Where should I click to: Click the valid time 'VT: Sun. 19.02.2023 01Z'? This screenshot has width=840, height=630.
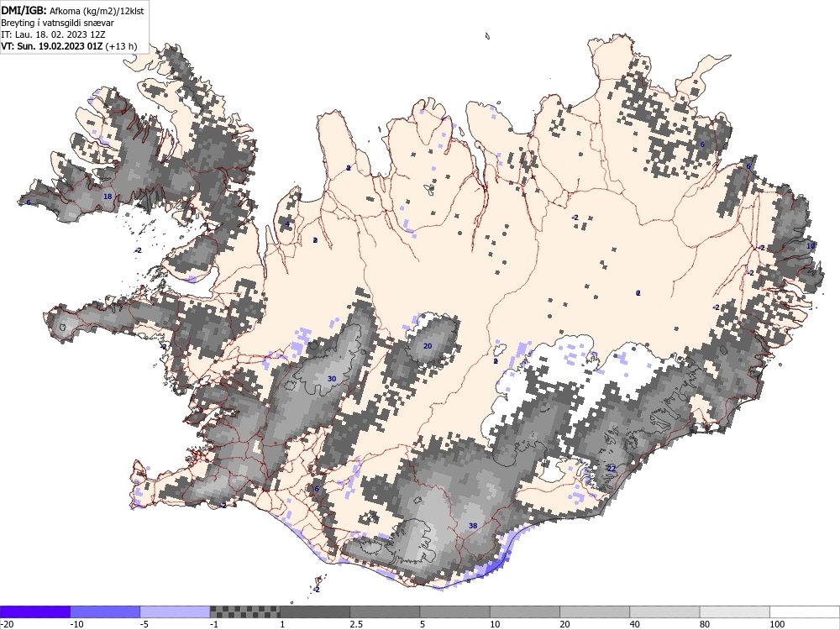coord(51,46)
